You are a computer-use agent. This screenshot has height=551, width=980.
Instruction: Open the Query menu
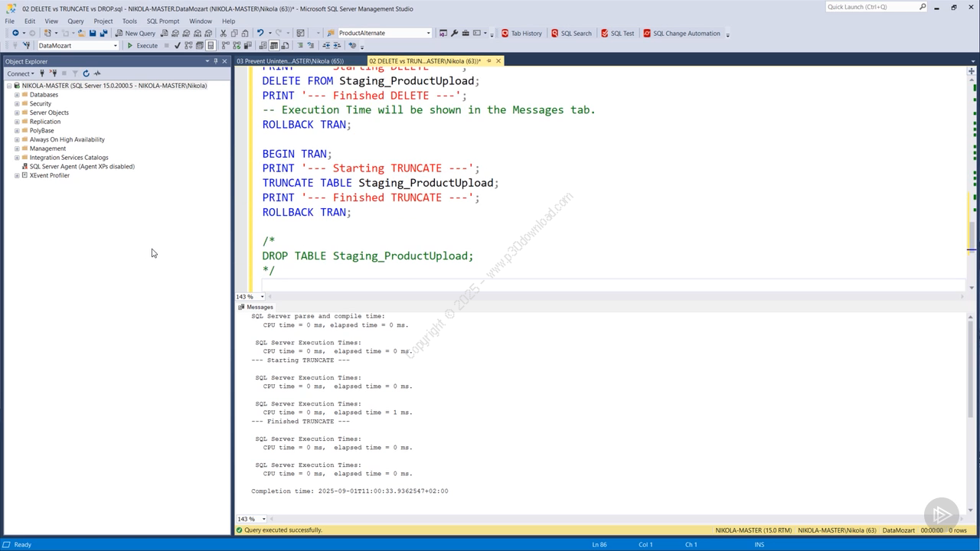75,21
